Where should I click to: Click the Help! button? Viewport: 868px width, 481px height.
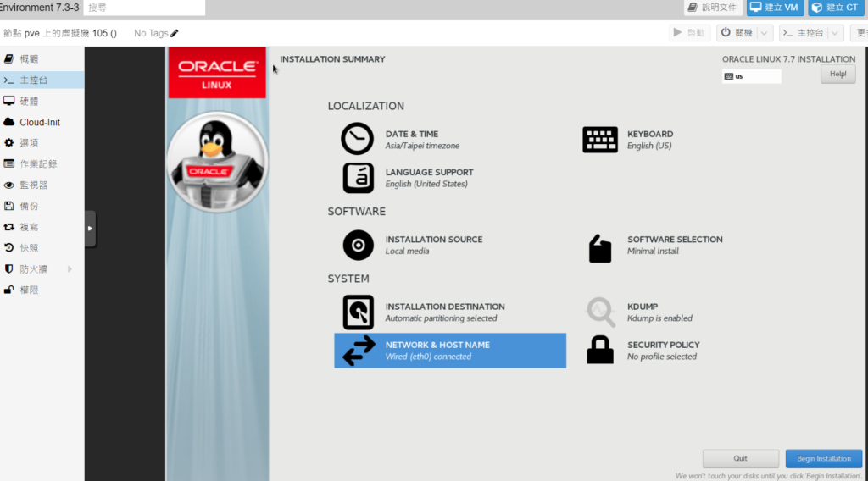(837, 74)
